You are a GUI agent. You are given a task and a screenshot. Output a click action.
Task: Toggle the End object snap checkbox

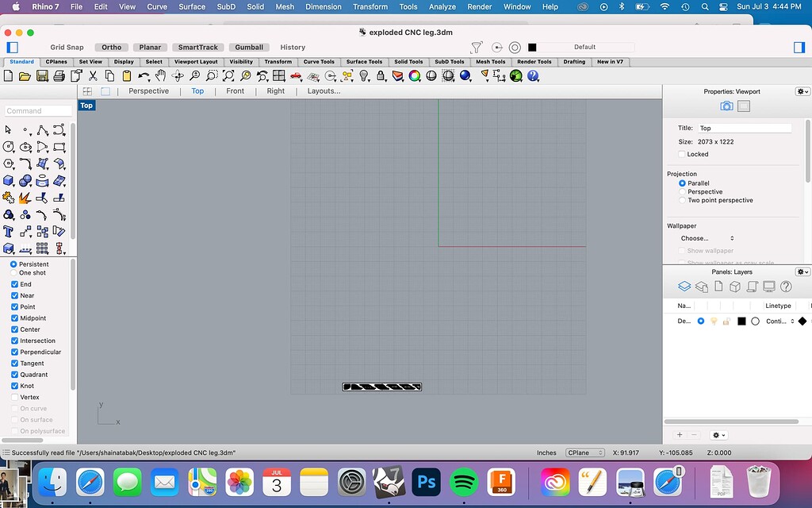point(14,284)
